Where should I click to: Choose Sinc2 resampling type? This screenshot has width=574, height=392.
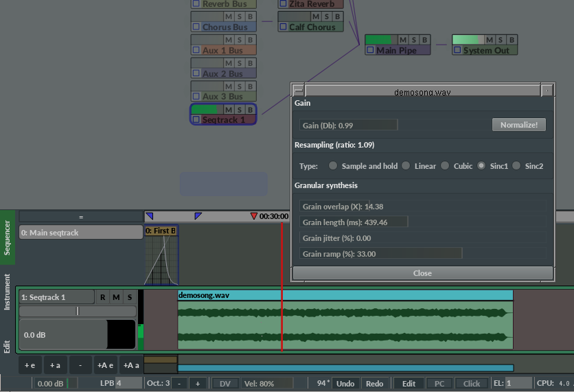(x=516, y=166)
